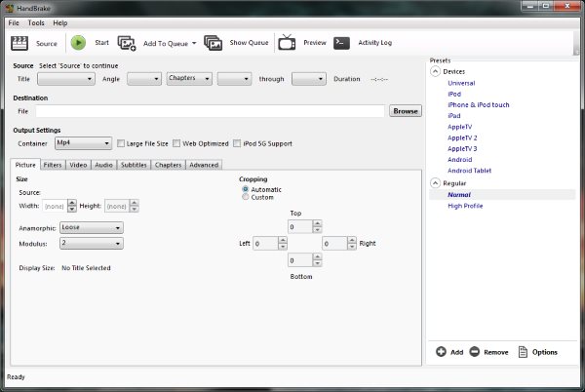The height and width of the screenshot is (392, 585).
Task: Enable the Web Optimized checkbox
Action: (x=176, y=143)
